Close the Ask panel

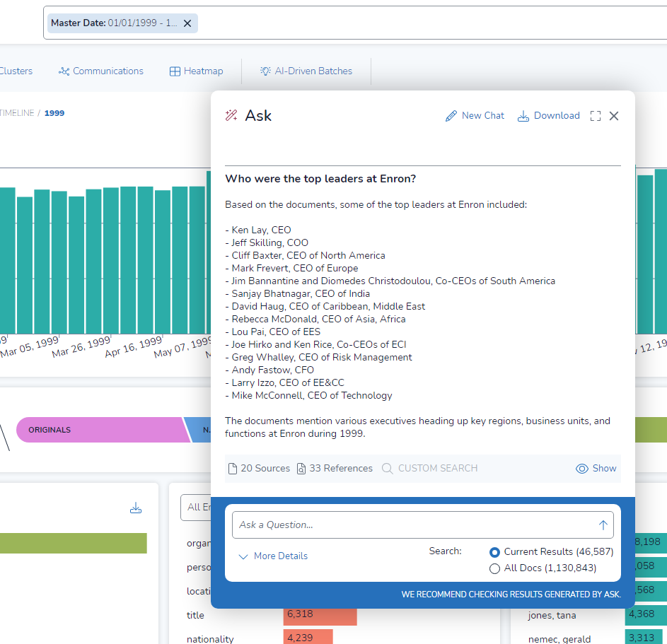(613, 116)
